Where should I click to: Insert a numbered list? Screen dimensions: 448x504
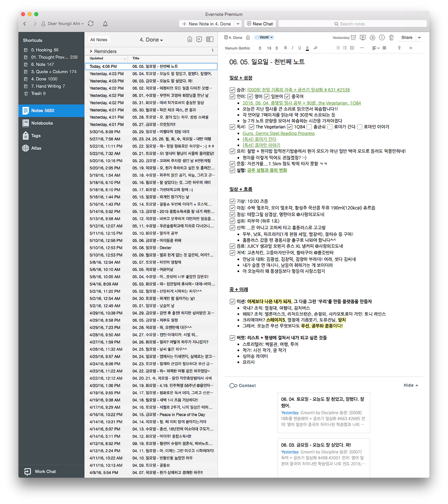point(345,48)
